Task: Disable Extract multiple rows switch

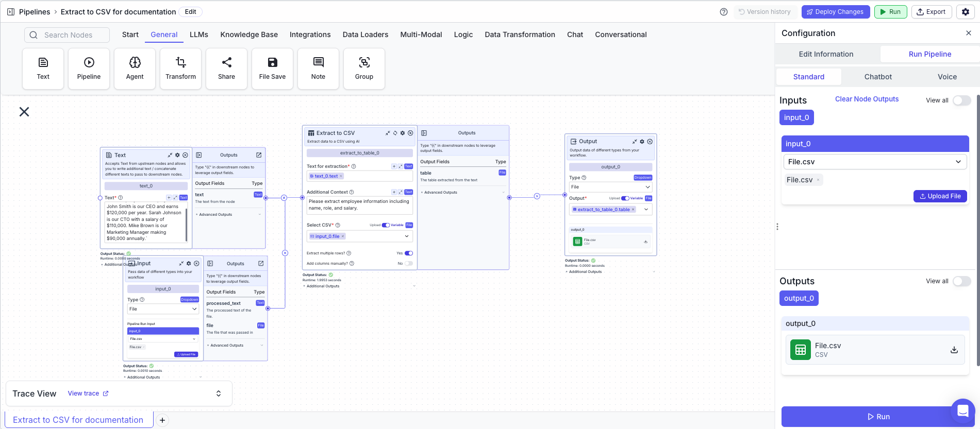Action: pyautogui.click(x=409, y=253)
